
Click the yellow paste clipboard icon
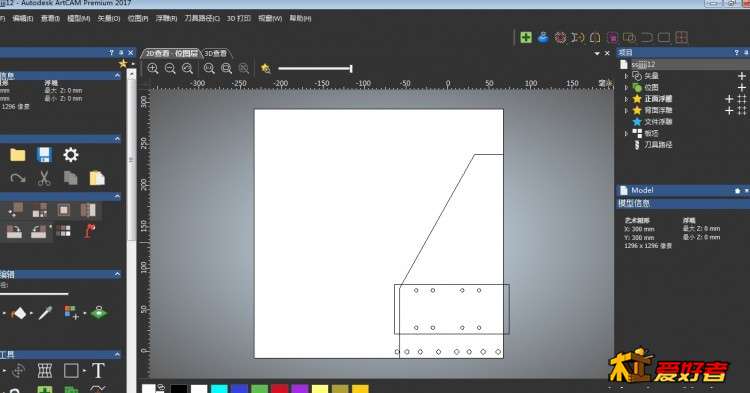(x=97, y=178)
